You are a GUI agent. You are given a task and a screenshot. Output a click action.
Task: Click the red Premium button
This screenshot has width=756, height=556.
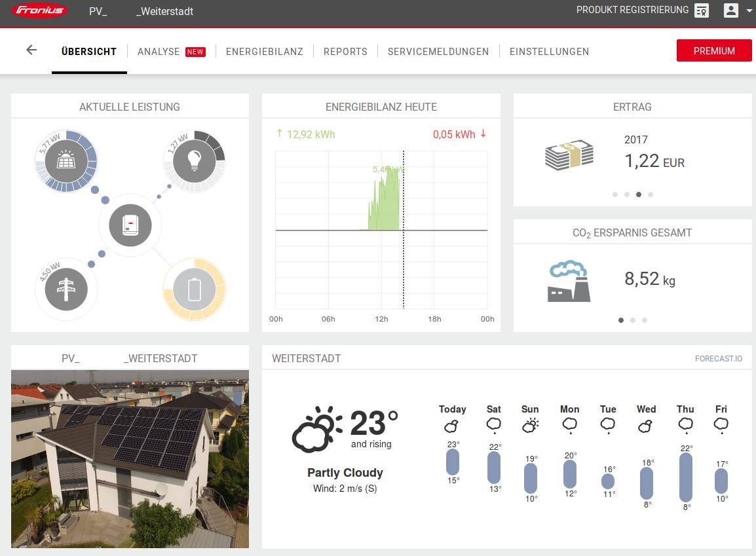pyautogui.click(x=713, y=50)
